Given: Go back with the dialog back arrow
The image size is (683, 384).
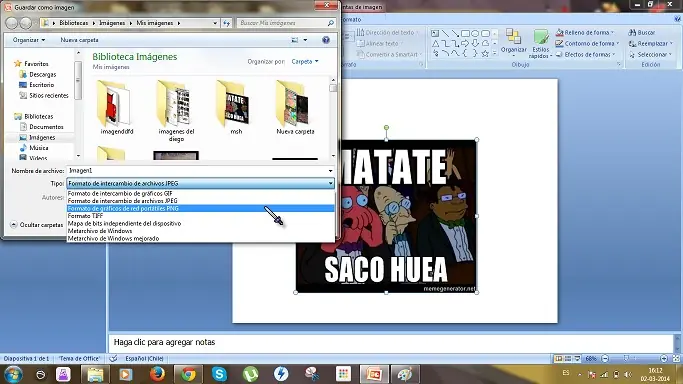Looking at the screenshot, I should click(x=12, y=23).
